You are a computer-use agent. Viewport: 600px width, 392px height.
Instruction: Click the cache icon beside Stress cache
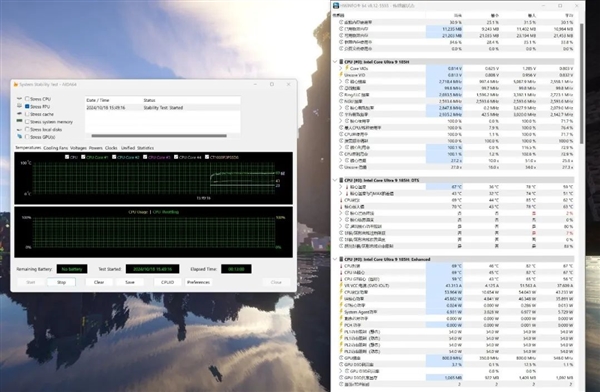(x=19, y=114)
